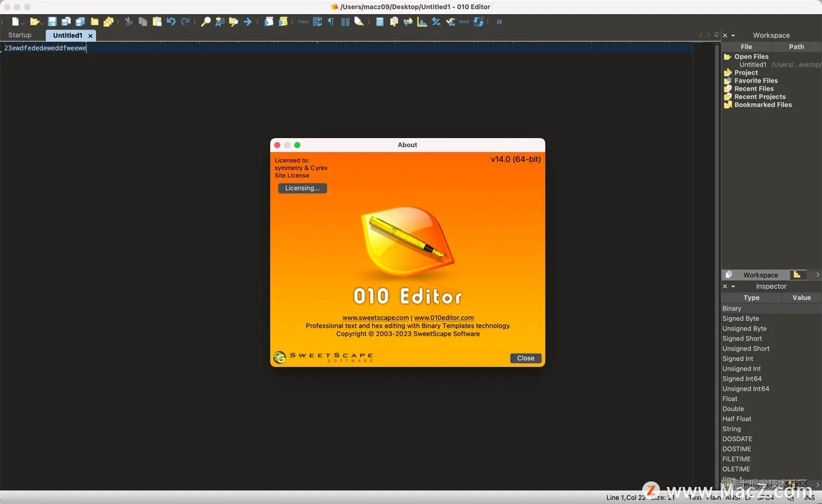Click the Redo arrow icon
822x504 pixels.
tap(185, 22)
